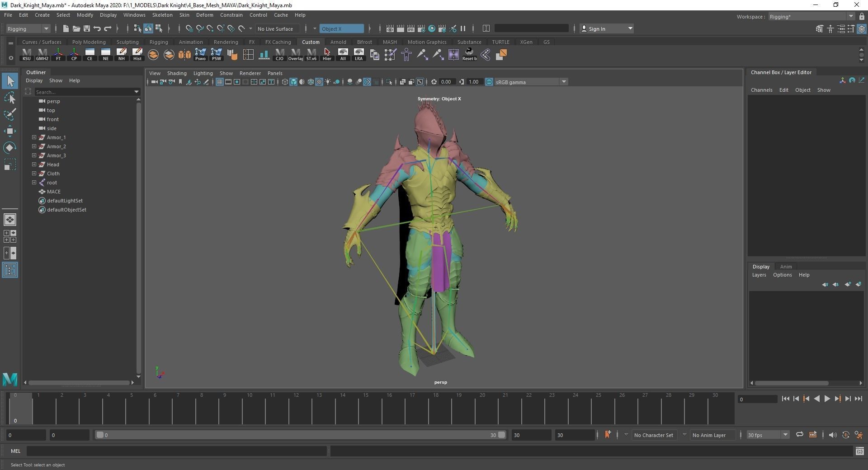Open the Skeleton menu
Viewport: 868px width, 470px height.
pos(162,15)
